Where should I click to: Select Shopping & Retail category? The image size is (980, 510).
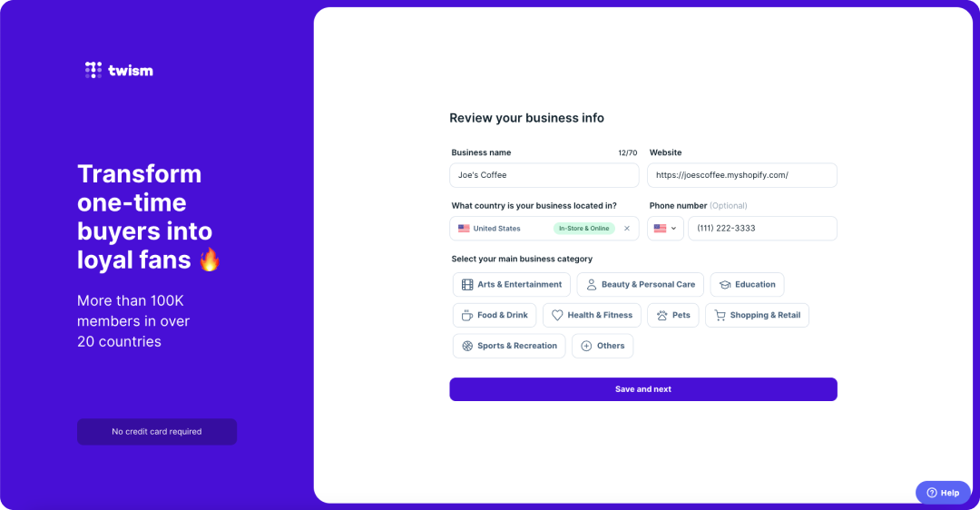coord(757,315)
